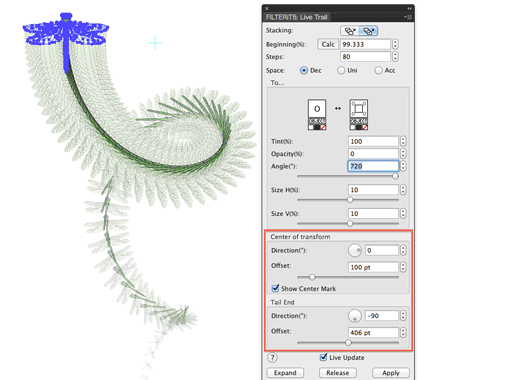Screen dimensions: 506x380
Task: Select the second Stacking order icon
Action: tap(368, 31)
